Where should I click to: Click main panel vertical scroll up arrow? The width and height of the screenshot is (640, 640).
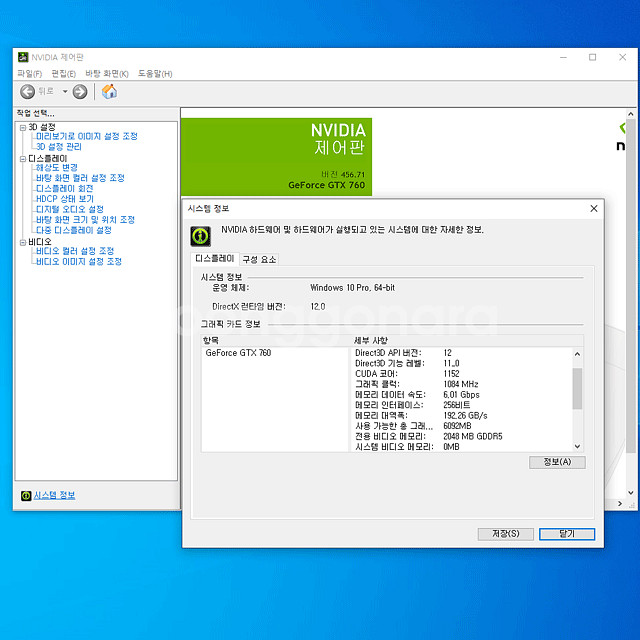(x=631, y=114)
